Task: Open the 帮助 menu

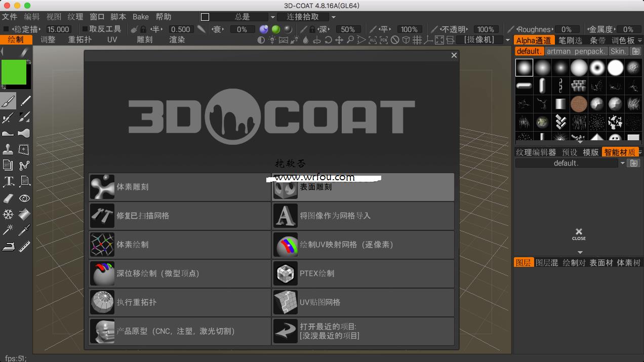Action: pos(164,17)
